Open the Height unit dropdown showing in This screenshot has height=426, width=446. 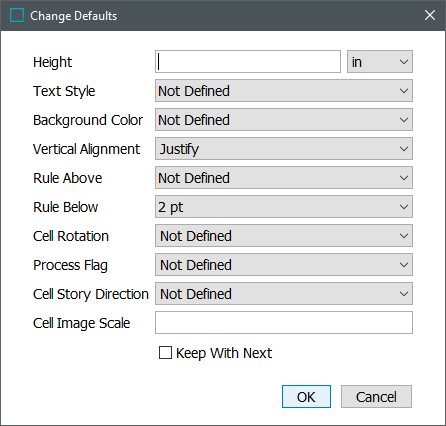pyautogui.click(x=380, y=62)
